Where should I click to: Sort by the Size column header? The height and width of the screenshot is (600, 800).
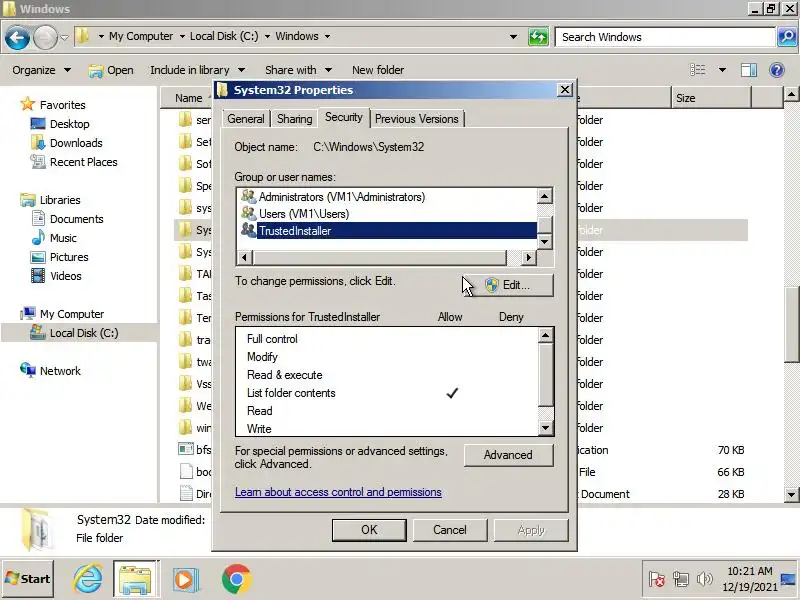click(x=711, y=98)
